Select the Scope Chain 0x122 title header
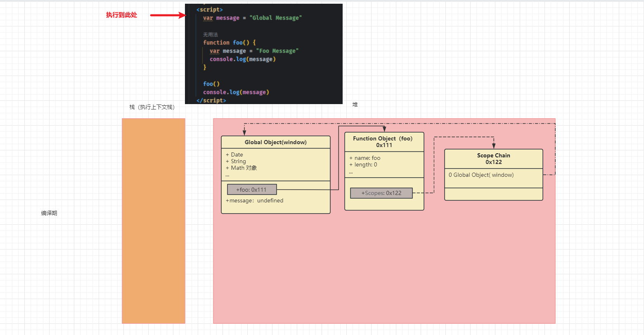644x335 pixels. [x=493, y=159]
